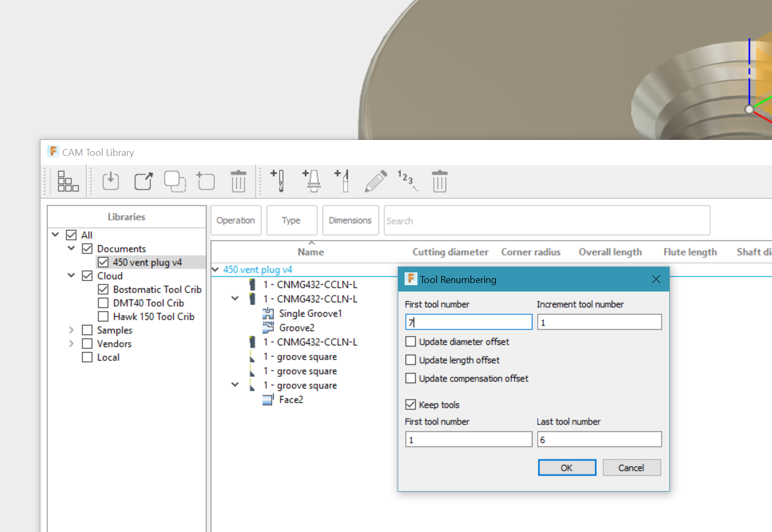772x532 pixels.
Task: Cancel the Tool Renumbering dialog
Action: [631, 468]
